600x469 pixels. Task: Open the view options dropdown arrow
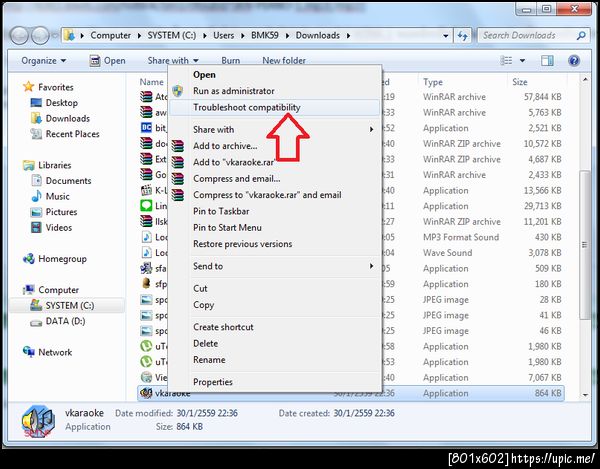(522, 60)
